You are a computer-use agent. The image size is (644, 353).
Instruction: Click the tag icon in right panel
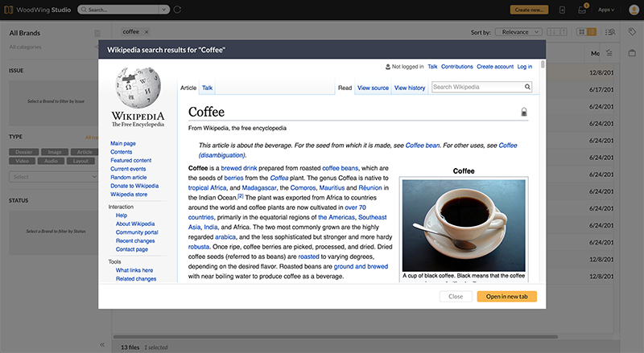633,32
